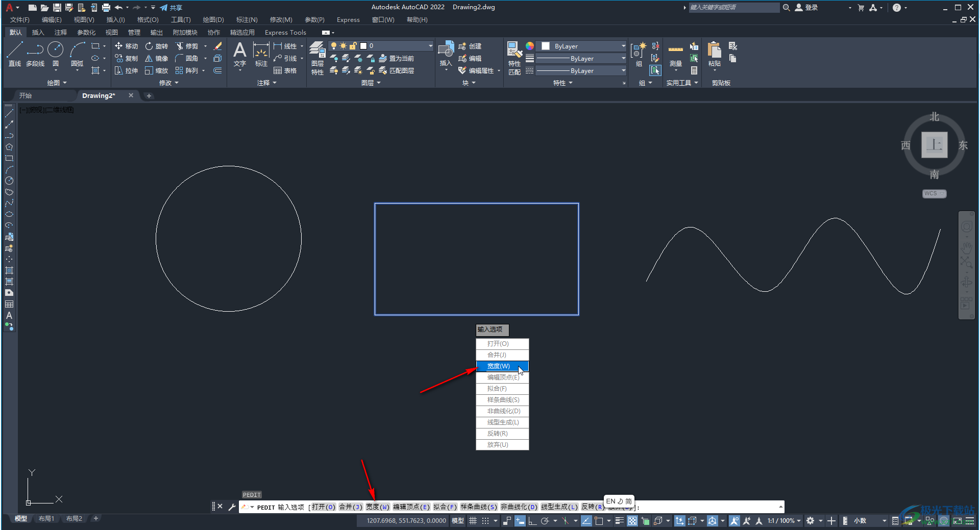
Task: Toggle object snap in status bar
Action: point(599,521)
